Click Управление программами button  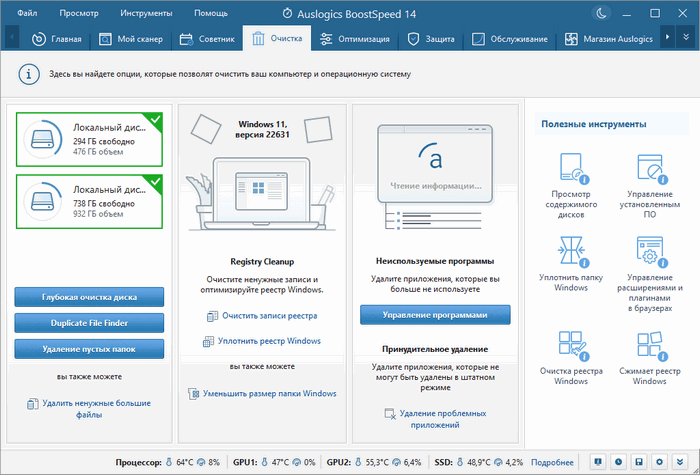pyautogui.click(x=435, y=315)
